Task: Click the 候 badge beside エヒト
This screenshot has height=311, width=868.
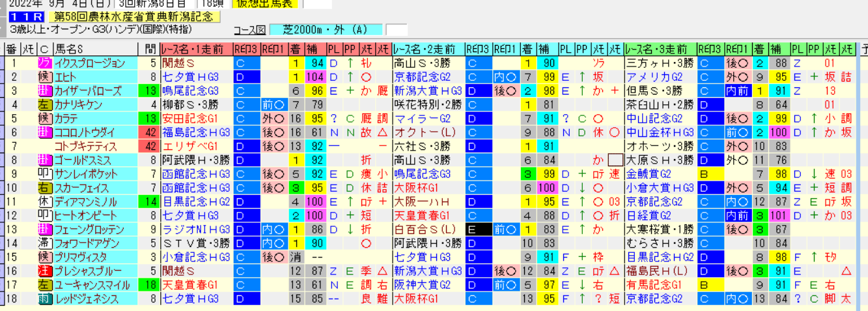Action: [45, 77]
